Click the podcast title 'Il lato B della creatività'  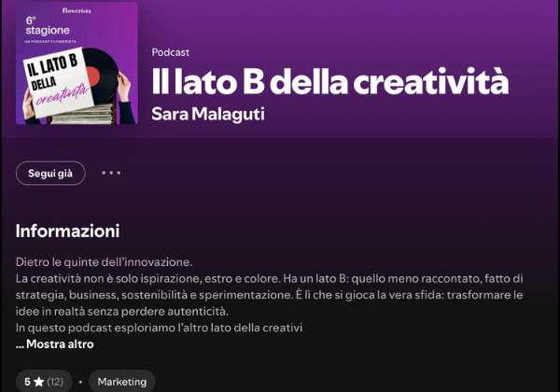click(x=329, y=81)
